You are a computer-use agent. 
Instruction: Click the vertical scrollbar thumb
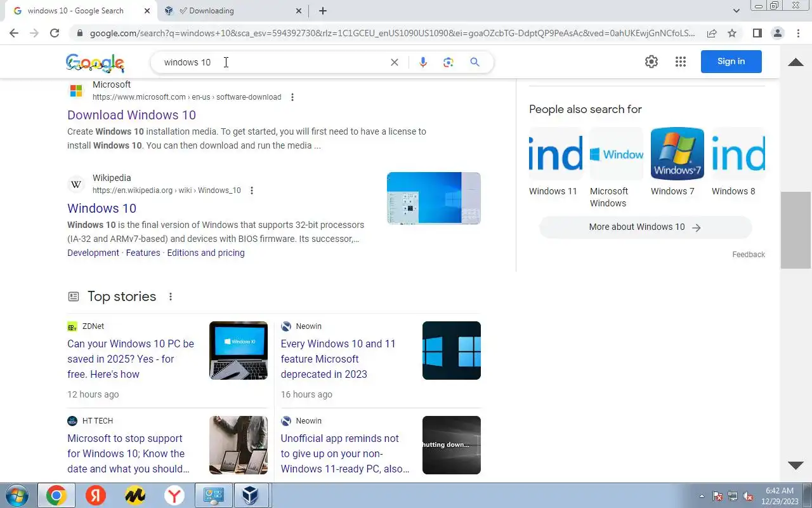pos(796,230)
